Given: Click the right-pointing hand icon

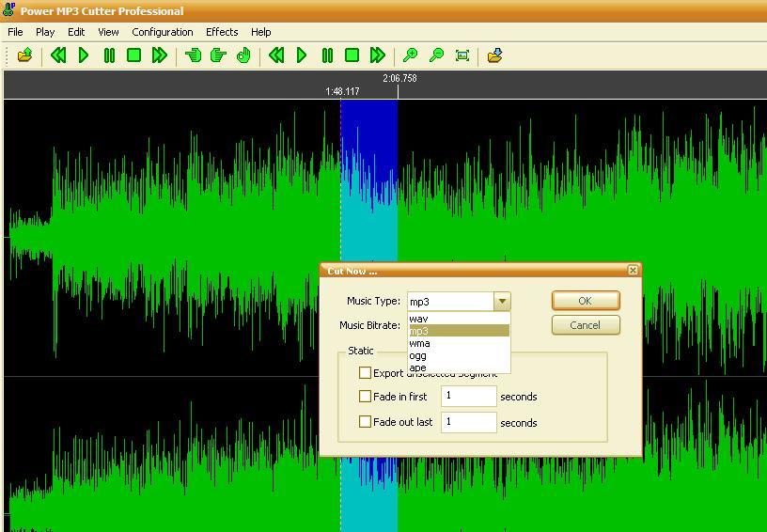Looking at the screenshot, I should [219, 55].
